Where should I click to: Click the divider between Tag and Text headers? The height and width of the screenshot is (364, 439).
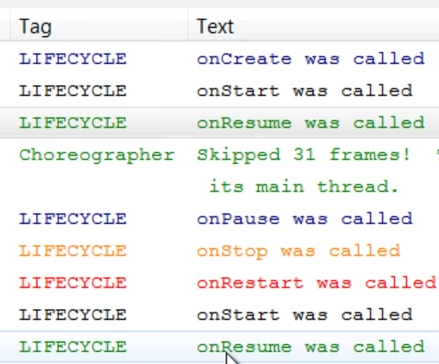coord(188,26)
